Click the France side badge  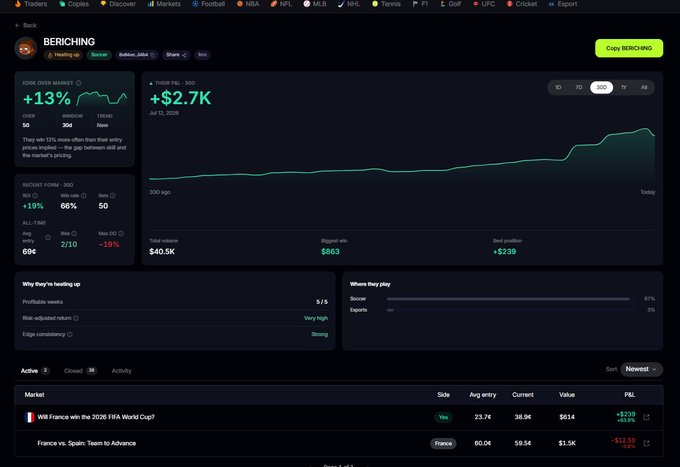pos(443,443)
